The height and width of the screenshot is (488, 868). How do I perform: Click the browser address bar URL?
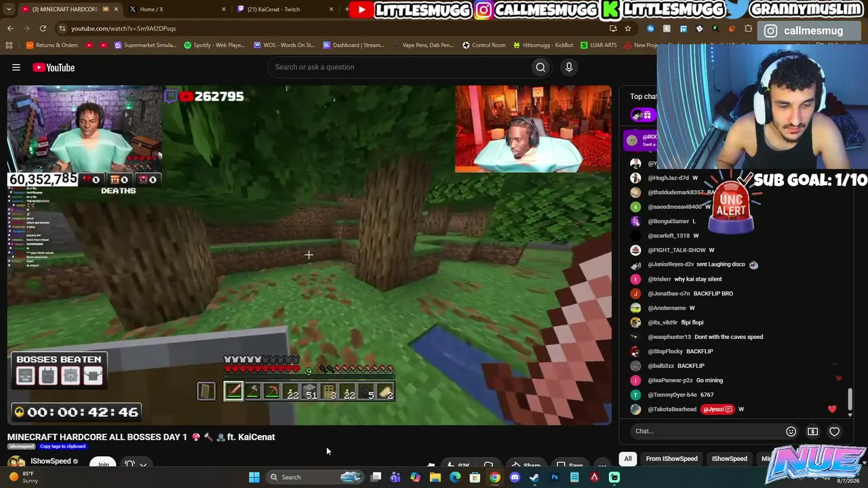click(x=123, y=28)
